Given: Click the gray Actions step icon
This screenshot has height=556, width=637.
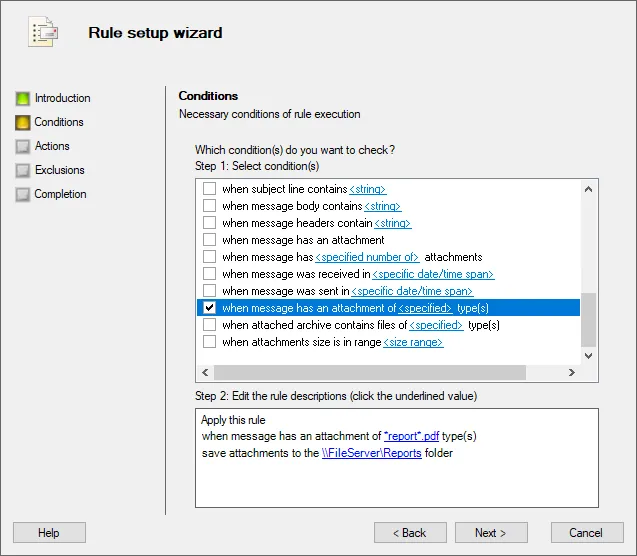Looking at the screenshot, I should click(x=22, y=146).
